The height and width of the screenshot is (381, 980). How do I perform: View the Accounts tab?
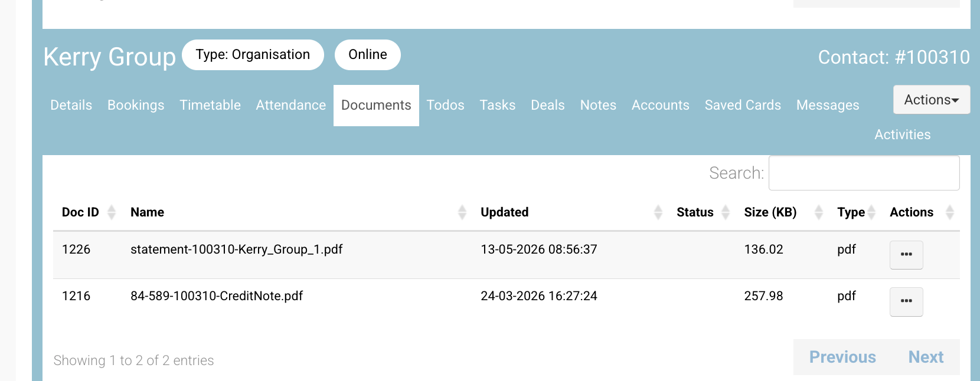coord(660,105)
